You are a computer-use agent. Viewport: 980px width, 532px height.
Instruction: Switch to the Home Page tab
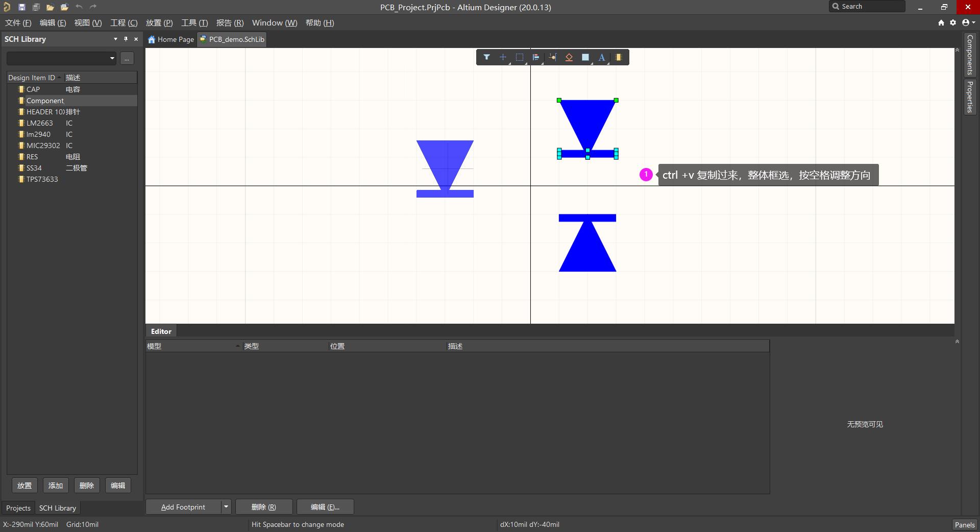pos(171,39)
